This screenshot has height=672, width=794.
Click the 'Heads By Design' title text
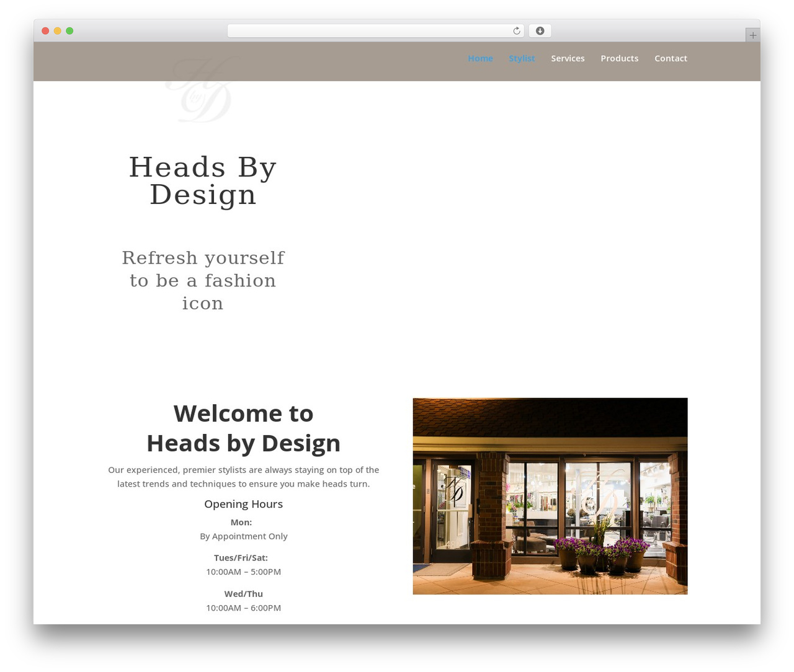[x=203, y=180]
